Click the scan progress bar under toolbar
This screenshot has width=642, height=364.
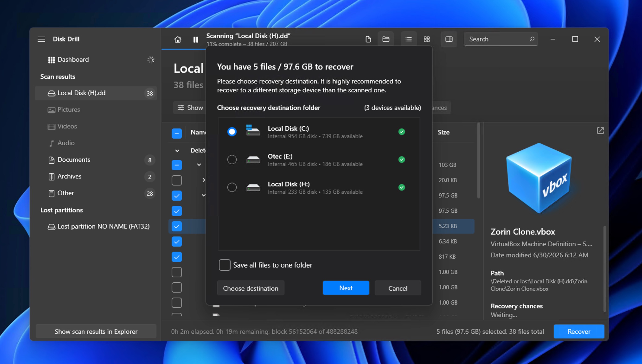[x=184, y=49]
